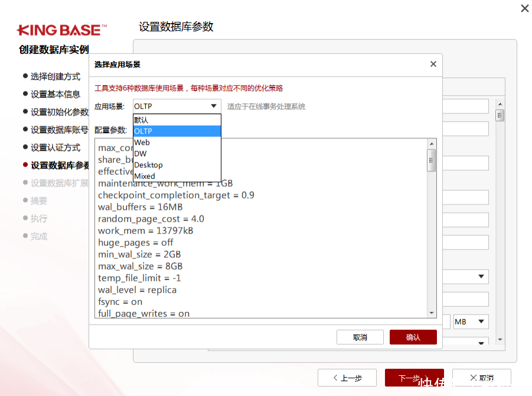Viewport: 532px width, 396px height.
Task: Jump to 设置认证方式 step
Action: [55, 147]
